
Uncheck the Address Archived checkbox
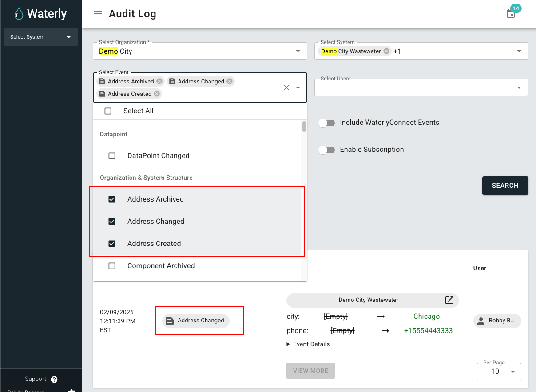pos(112,199)
